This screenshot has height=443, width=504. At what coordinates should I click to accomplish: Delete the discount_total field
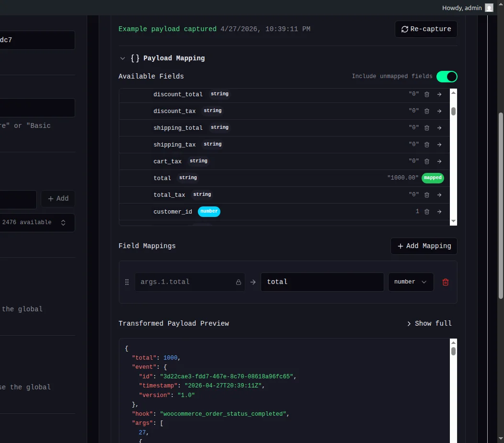pyautogui.click(x=427, y=94)
